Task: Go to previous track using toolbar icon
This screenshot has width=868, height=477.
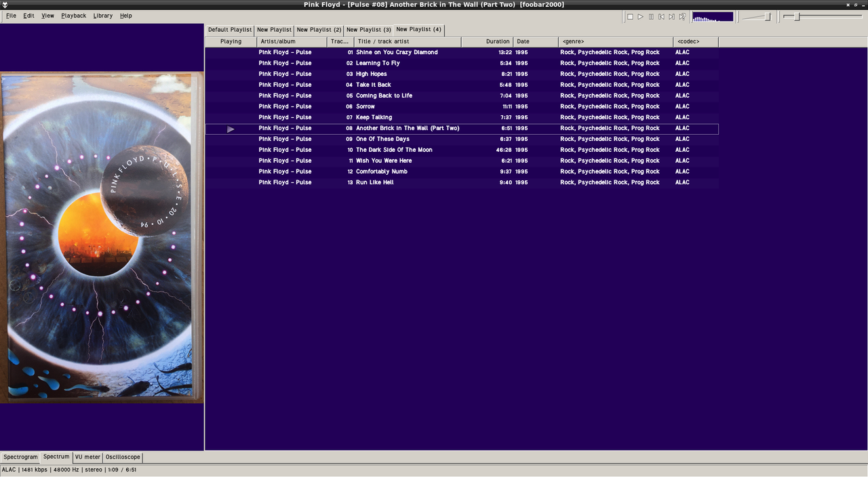Action: [661, 16]
